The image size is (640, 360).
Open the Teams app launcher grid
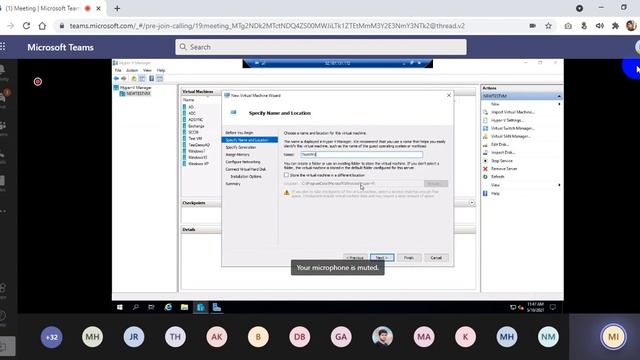pos(3,47)
